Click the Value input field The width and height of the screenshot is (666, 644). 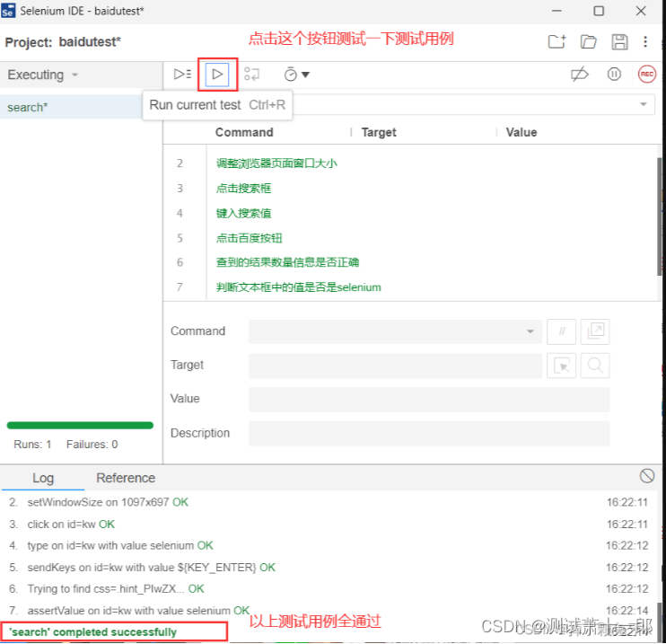429,400
